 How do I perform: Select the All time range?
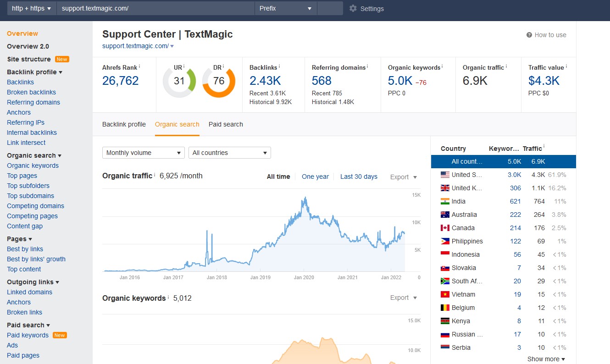pos(278,177)
